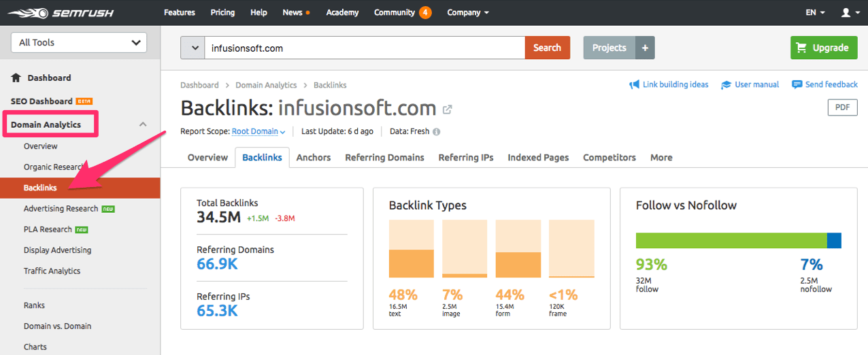
Task: Open PLA Research in the sidebar
Action: [x=48, y=229]
